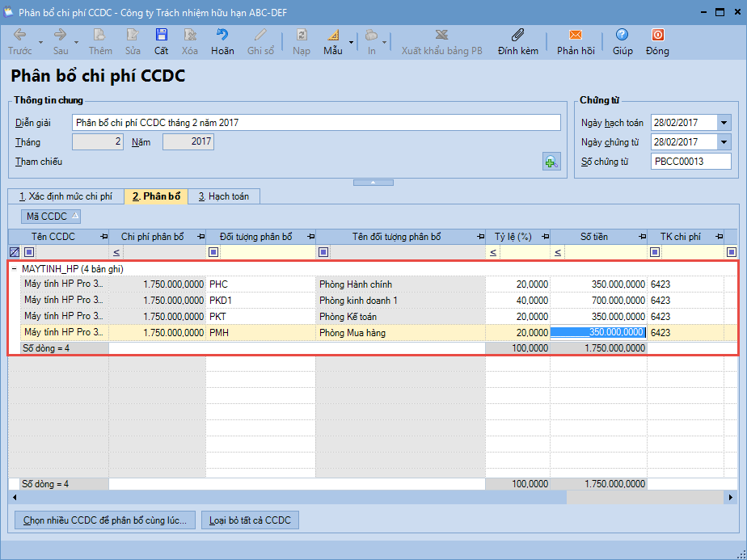Click the Đính kèm paperclip icon
Image resolution: width=747 pixels, height=560 pixels.
518,36
